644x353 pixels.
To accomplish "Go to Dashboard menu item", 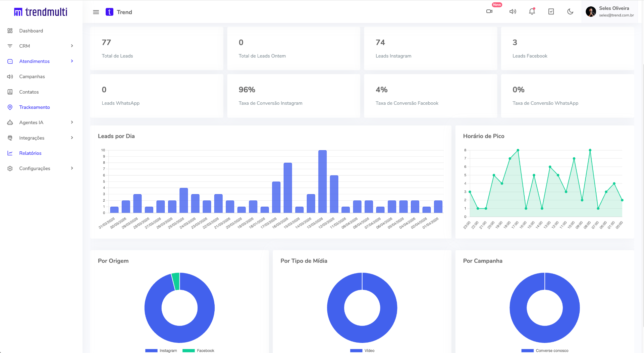I will 31,31.
